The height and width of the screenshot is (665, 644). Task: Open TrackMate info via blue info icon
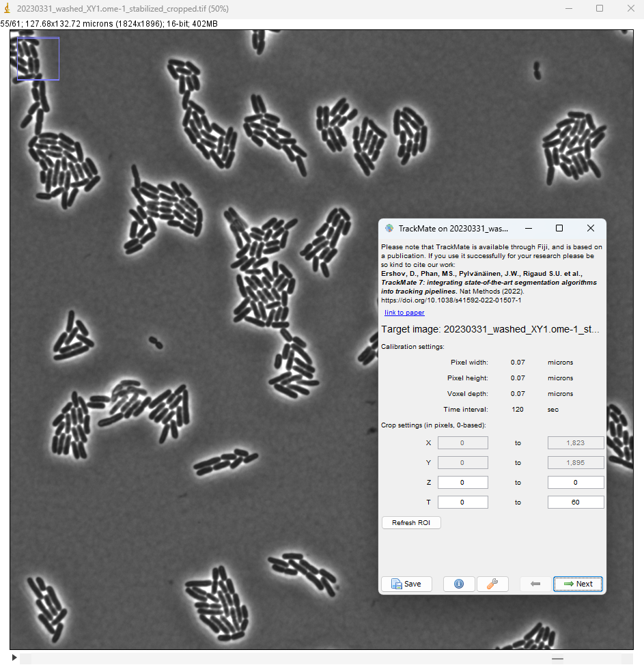coord(458,584)
